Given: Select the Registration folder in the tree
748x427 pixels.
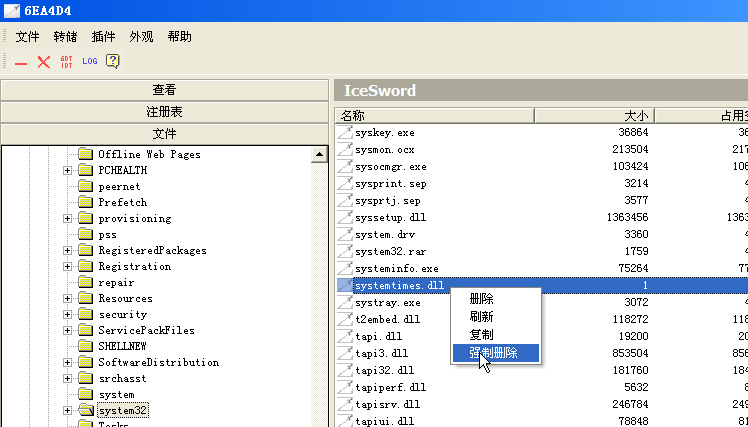Looking at the screenshot, I should click(x=135, y=266).
